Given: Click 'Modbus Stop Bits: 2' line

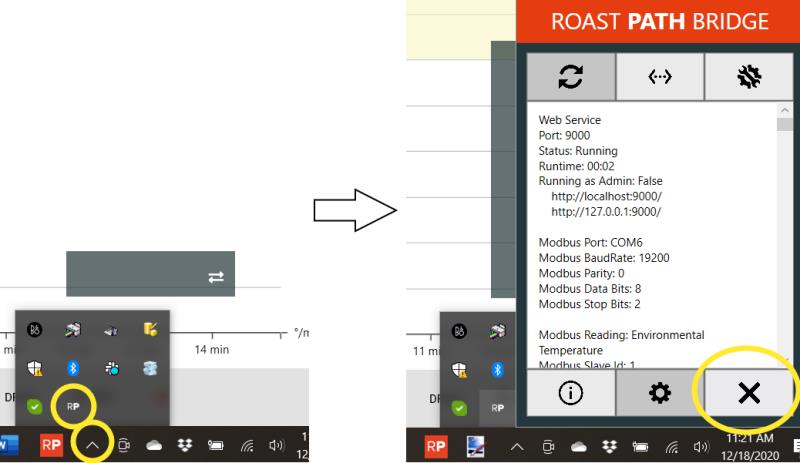Looking at the screenshot, I should coord(589,304).
